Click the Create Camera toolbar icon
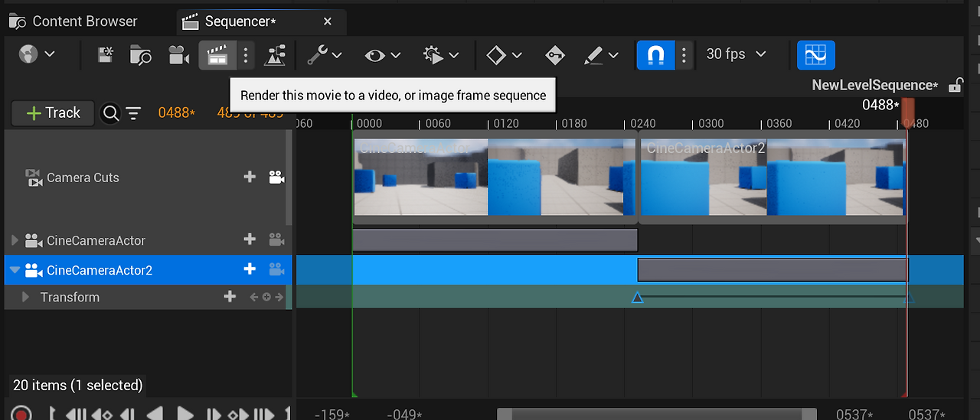Screen dimensions: 980x420 pyautogui.click(x=178, y=55)
